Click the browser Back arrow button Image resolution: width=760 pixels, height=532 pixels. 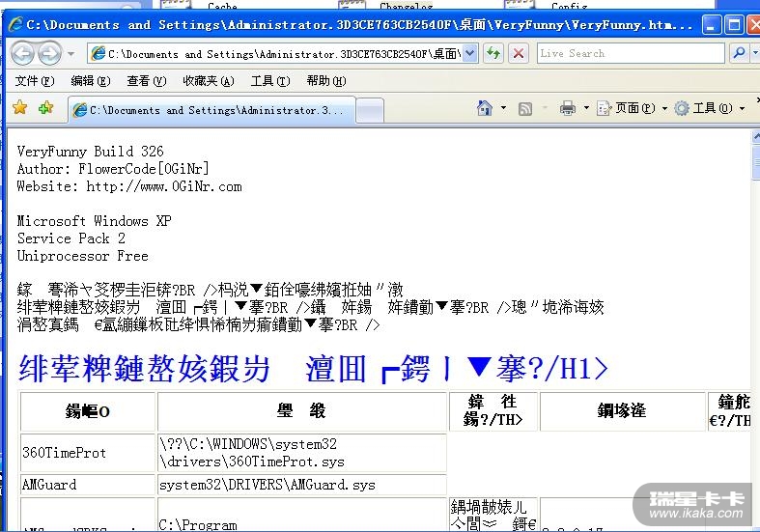[22, 53]
